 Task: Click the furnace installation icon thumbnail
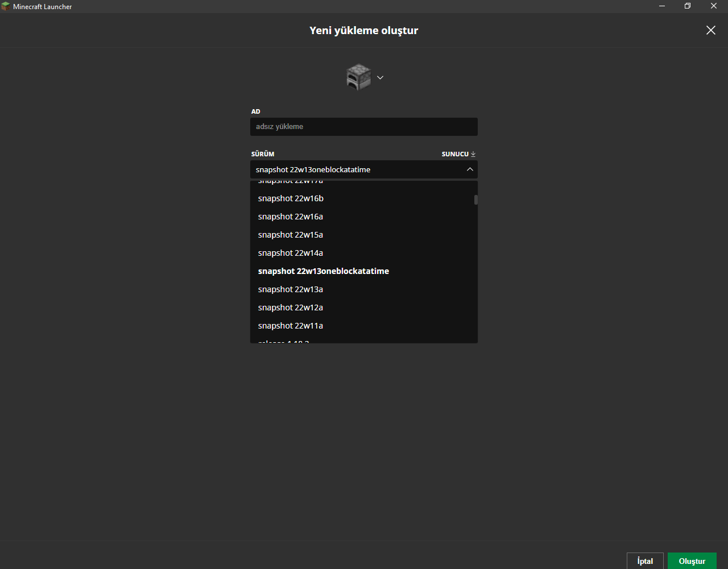(357, 77)
